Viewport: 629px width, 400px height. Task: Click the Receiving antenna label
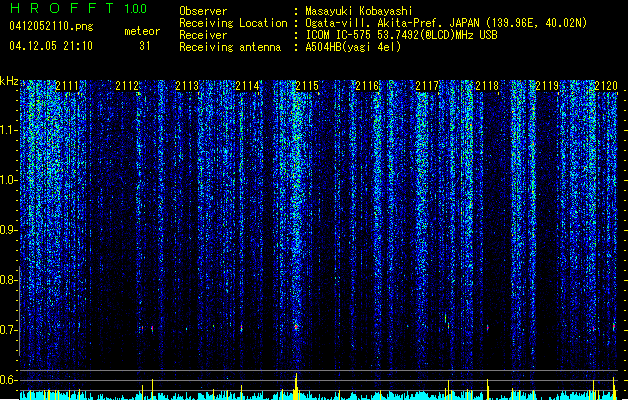pyautogui.click(x=230, y=47)
